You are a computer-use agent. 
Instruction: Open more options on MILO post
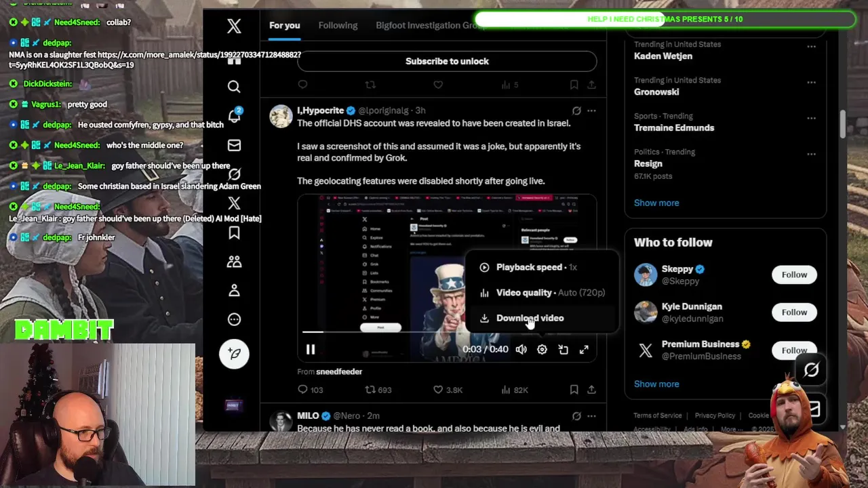591,415
